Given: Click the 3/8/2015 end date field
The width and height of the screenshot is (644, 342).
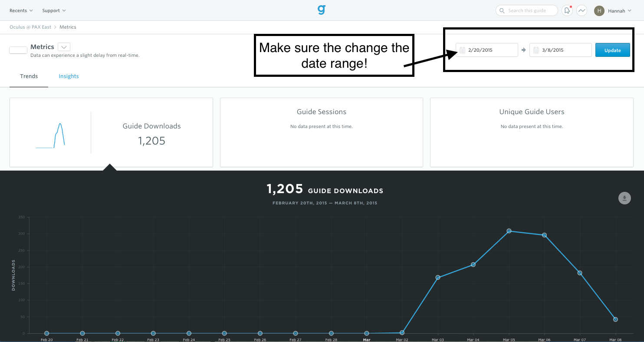Looking at the screenshot, I should click(564, 50).
